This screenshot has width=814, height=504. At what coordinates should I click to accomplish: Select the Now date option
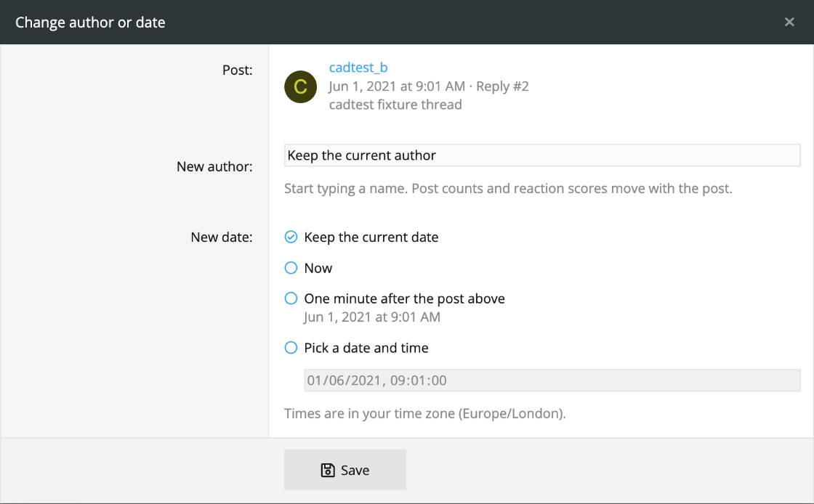pos(291,267)
